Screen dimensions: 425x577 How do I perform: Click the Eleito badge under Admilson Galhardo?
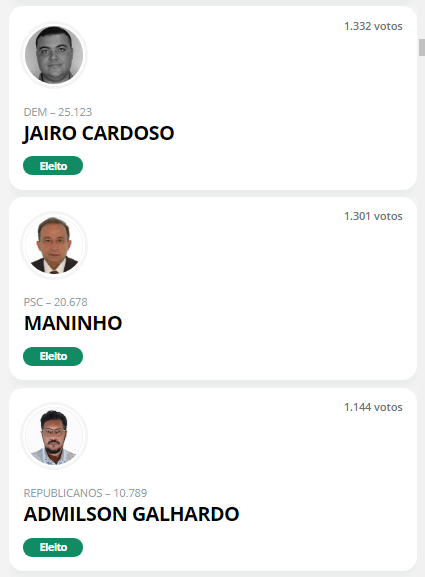(53, 547)
